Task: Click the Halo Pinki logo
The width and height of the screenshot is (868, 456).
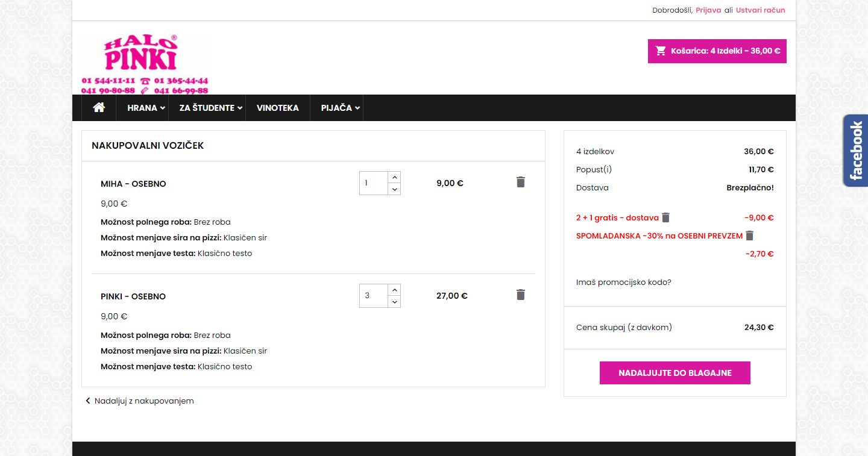Action: (145, 64)
